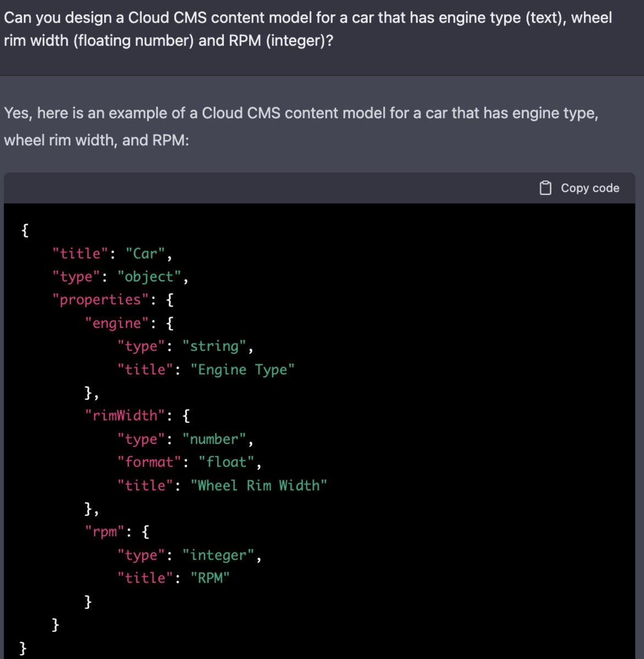Click the "rpm" property key

click(104, 532)
